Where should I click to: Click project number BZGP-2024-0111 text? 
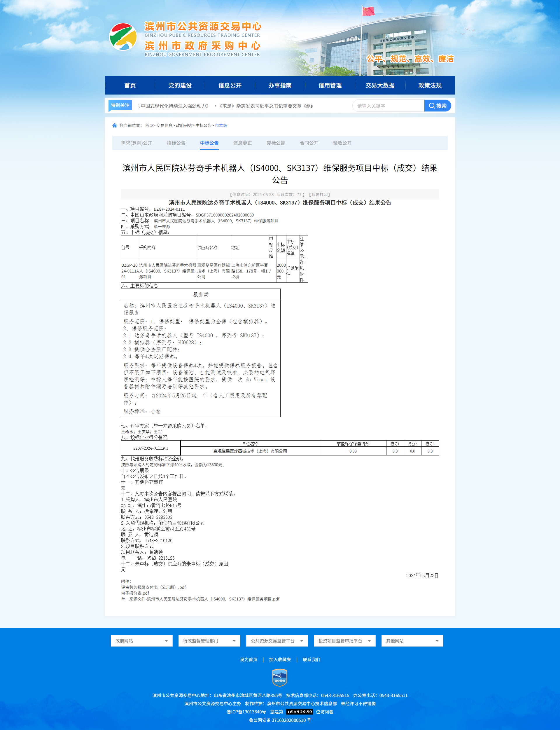[169, 209]
